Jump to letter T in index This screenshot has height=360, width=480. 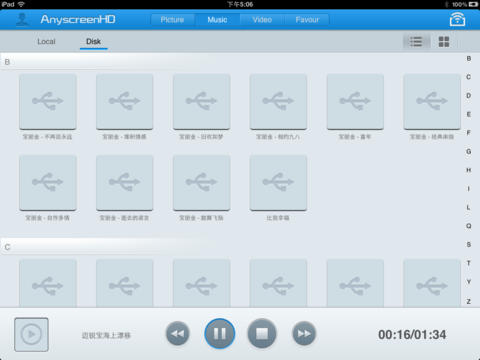[x=469, y=263]
